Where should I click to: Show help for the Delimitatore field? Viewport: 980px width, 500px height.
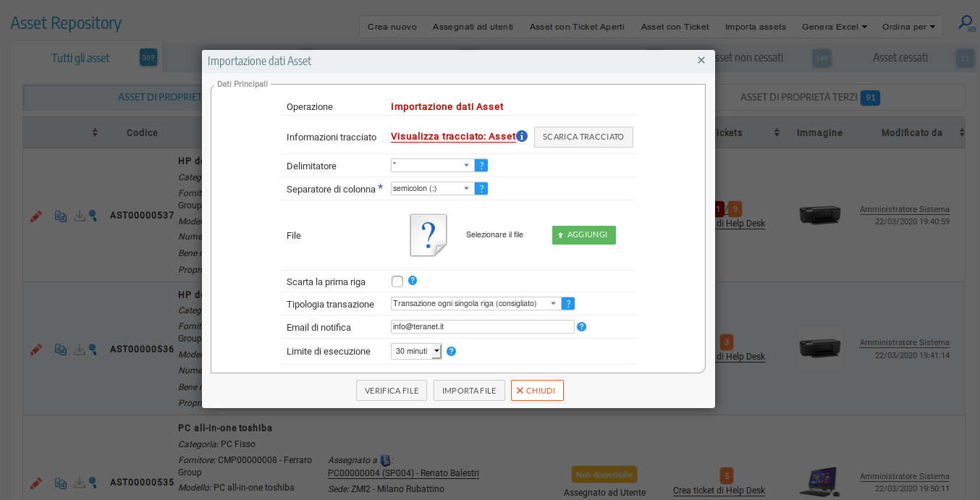pyautogui.click(x=481, y=166)
